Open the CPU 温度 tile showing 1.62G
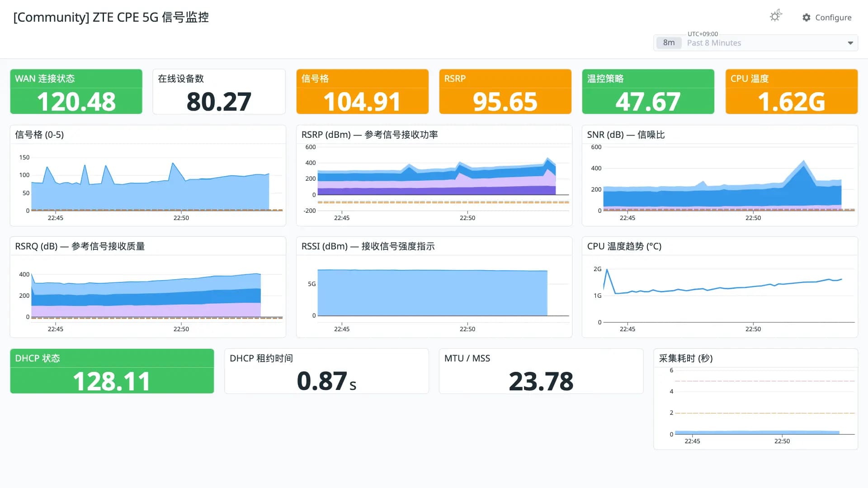The image size is (868, 488). (791, 92)
